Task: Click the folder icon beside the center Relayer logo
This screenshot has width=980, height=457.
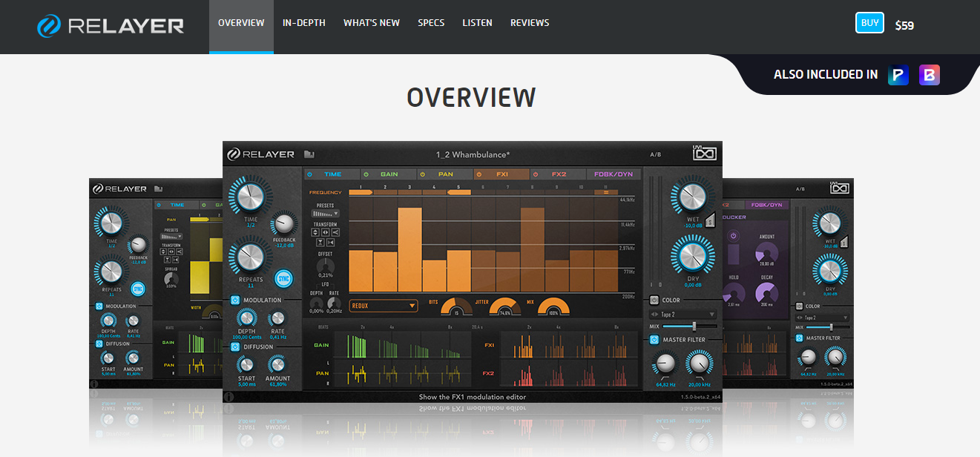Action: point(309,154)
